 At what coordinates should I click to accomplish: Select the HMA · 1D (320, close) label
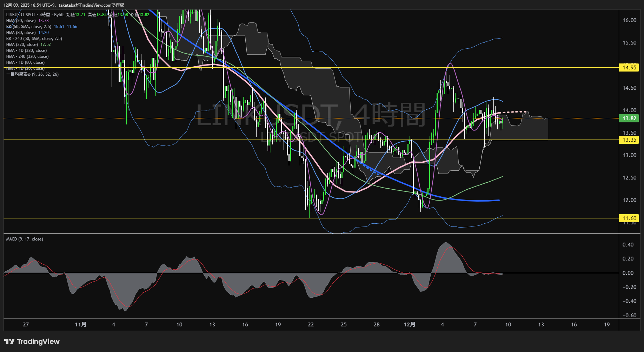click(26, 50)
